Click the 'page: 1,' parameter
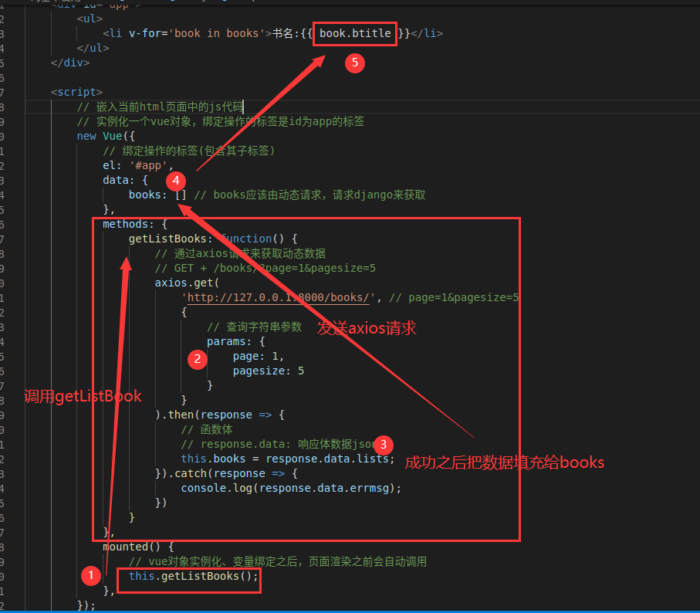Screen dimensions: 700x613 coord(259,356)
